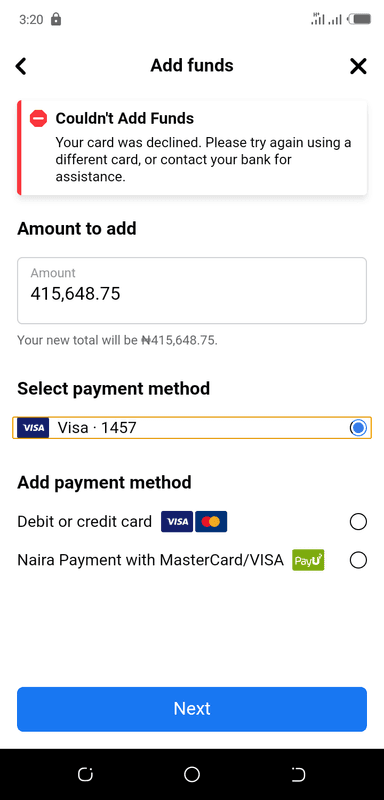Image resolution: width=384 pixels, height=800 pixels.
Task: Tap the Android back navigation button
Action: (x=298, y=774)
